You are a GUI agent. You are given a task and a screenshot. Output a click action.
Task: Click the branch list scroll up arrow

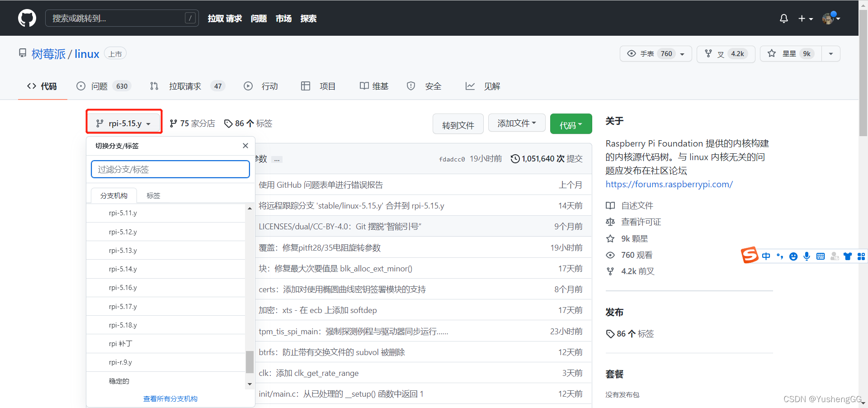pos(250,208)
